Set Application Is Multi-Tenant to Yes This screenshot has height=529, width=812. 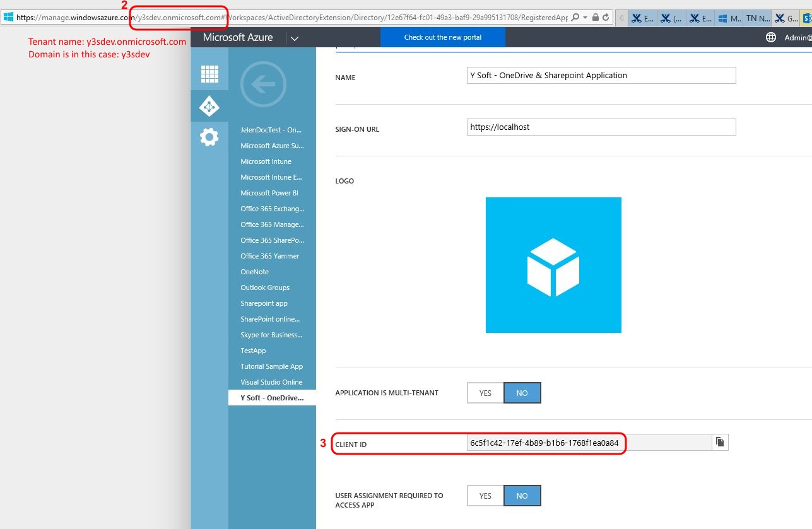click(485, 393)
